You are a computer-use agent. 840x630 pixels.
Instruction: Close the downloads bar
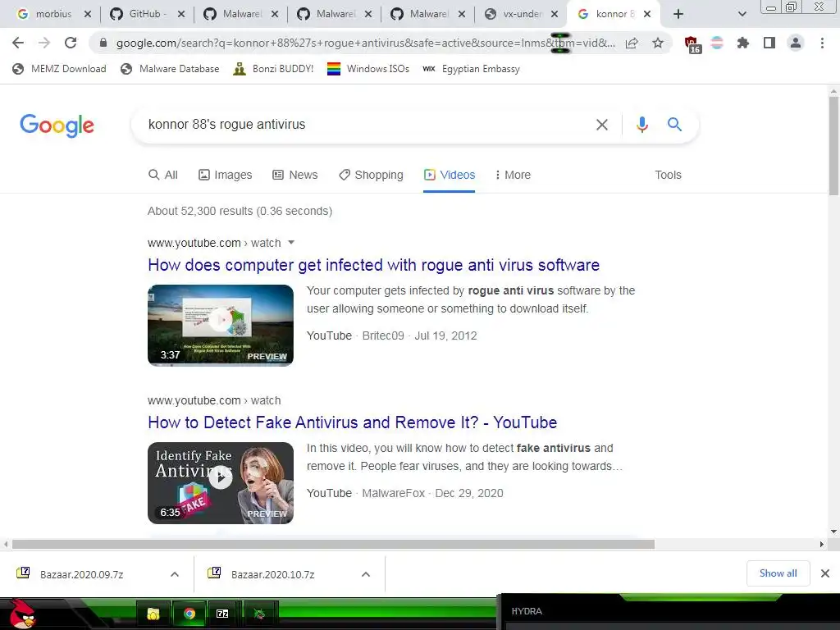pos(825,573)
